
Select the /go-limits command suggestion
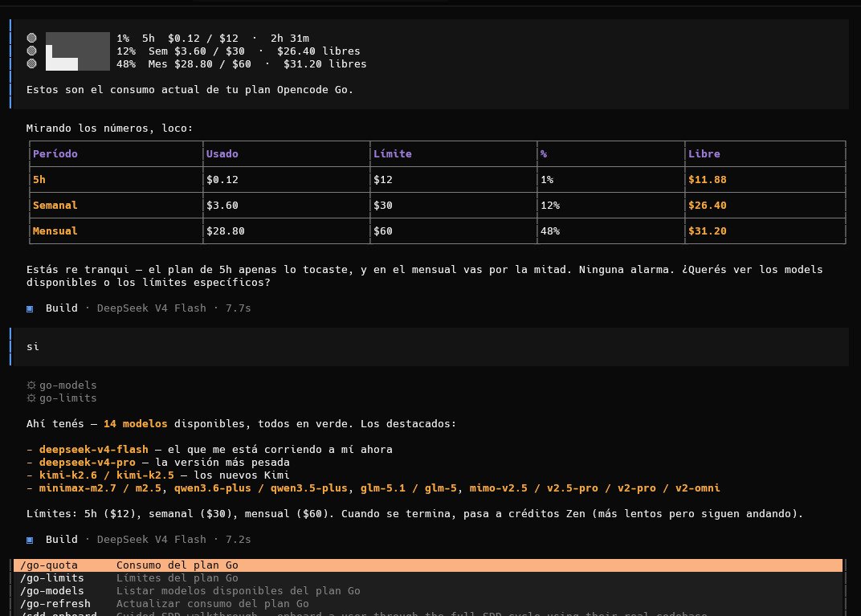click(x=428, y=577)
